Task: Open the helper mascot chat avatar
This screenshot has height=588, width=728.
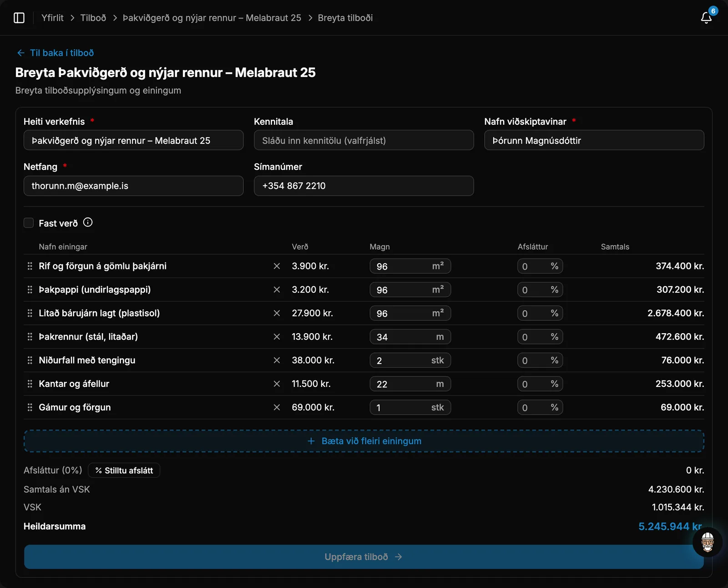Action: 708,542
